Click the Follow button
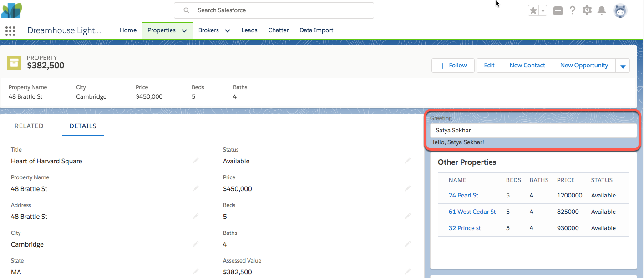644x278 pixels. pyautogui.click(x=453, y=66)
